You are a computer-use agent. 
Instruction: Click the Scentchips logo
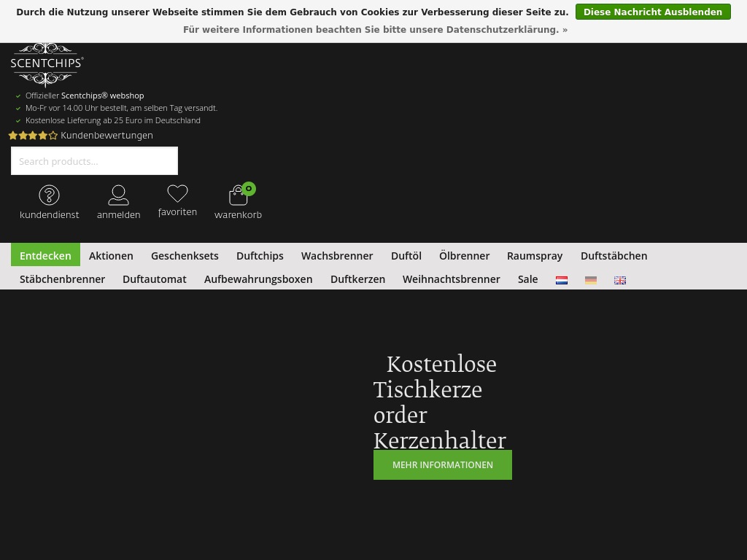(47, 65)
